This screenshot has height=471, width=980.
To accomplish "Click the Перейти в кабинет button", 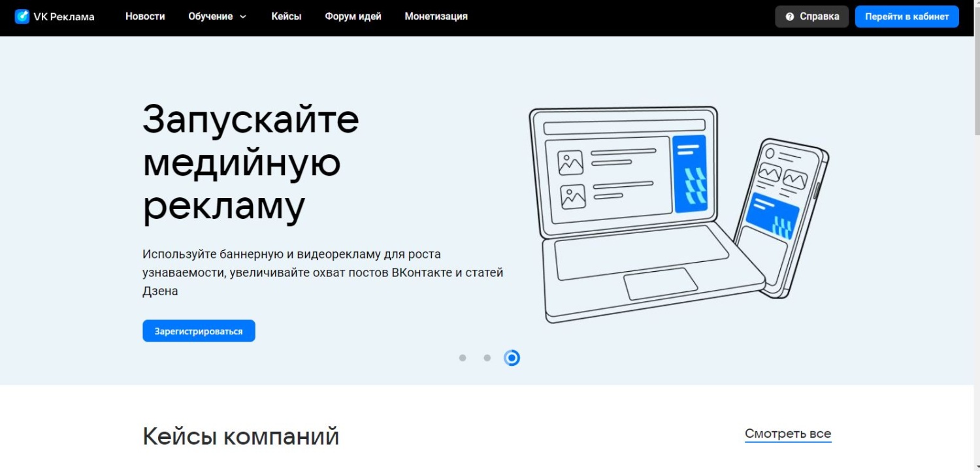I will [907, 17].
